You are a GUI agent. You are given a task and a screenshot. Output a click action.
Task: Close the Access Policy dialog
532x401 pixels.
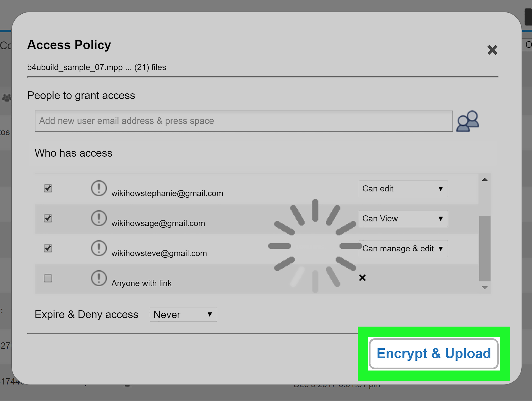pyautogui.click(x=492, y=50)
